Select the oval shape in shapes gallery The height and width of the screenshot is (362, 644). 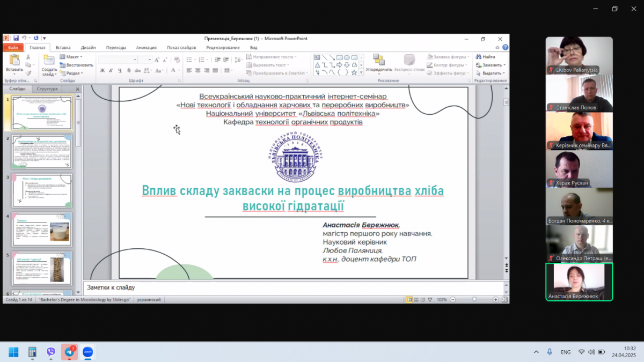[x=347, y=57]
